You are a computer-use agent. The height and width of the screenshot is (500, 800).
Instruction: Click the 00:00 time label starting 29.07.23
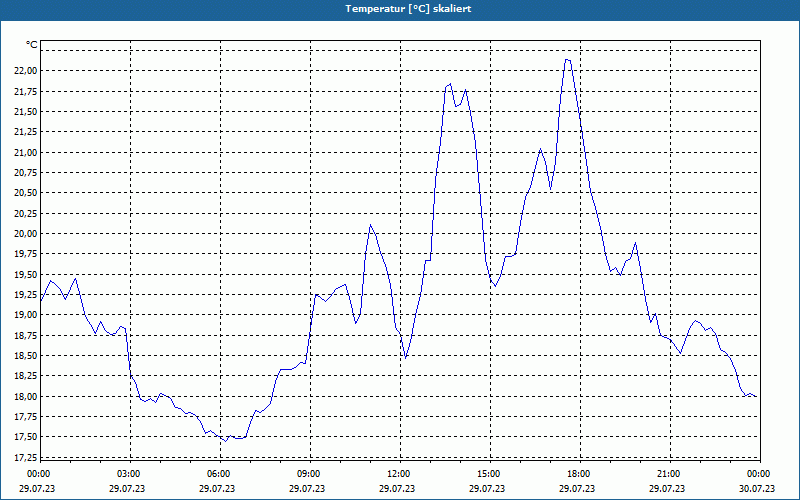(38, 474)
